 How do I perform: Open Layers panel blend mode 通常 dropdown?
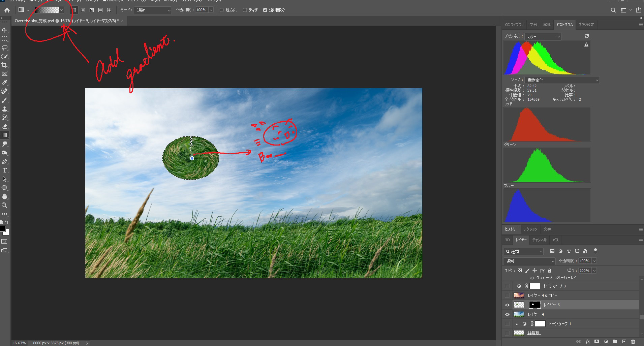click(x=529, y=261)
